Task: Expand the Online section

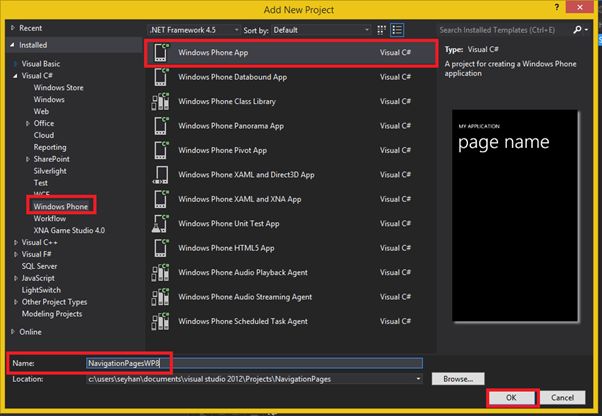Action: [x=13, y=332]
